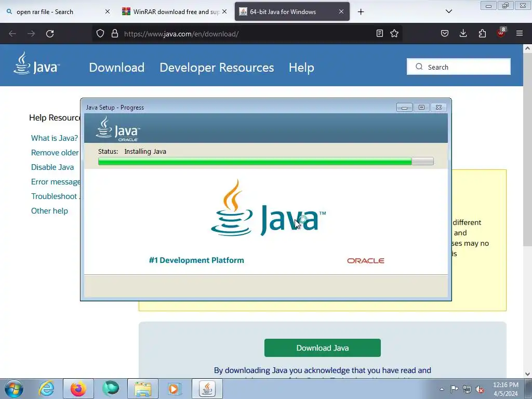532x399 pixels.
Task: Open the 'Remove older' help link
Action: 55,153
